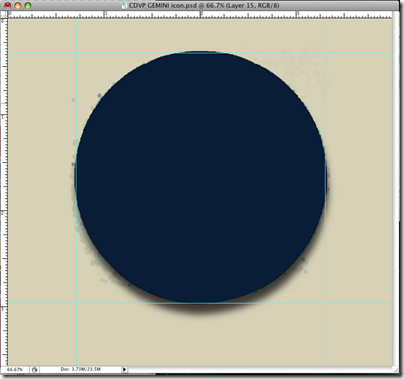
Task: Click the Doc: 3.73M/23.5M status text
Action: tap(80, 369)
